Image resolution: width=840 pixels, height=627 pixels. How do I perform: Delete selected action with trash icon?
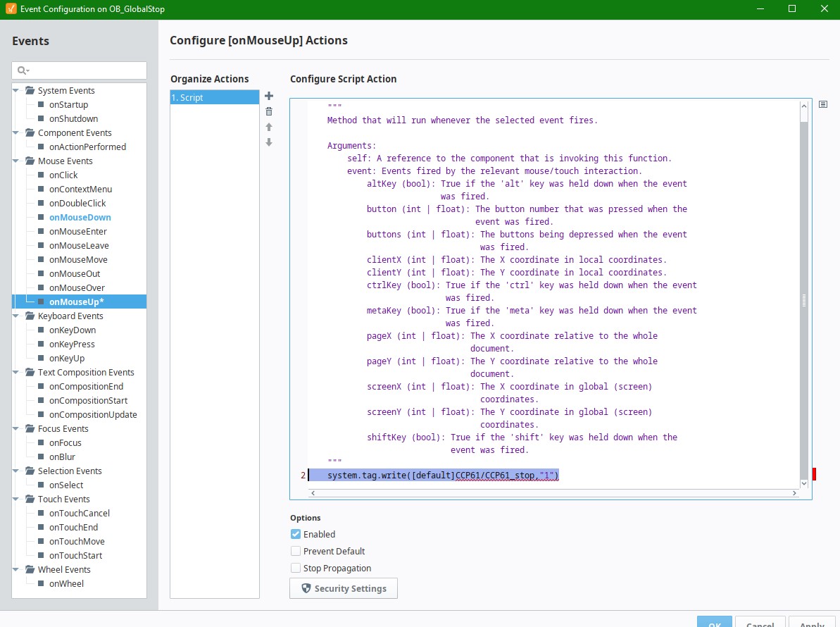click(x=269, y=111)
